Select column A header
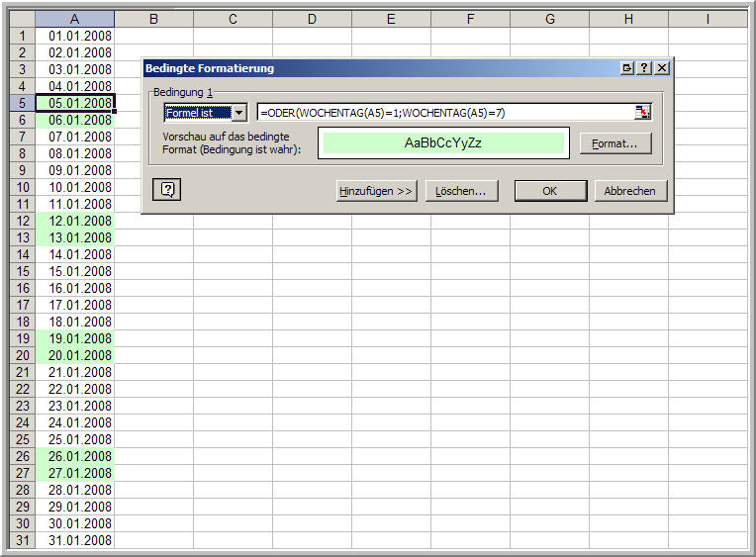This screenshot has height=557, width=756. point(74,19)
